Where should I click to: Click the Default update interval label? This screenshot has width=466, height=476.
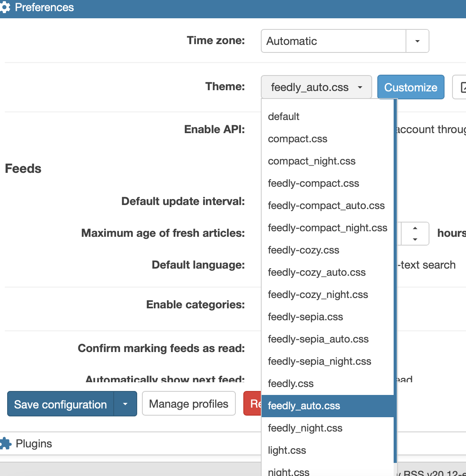[183, 201]
